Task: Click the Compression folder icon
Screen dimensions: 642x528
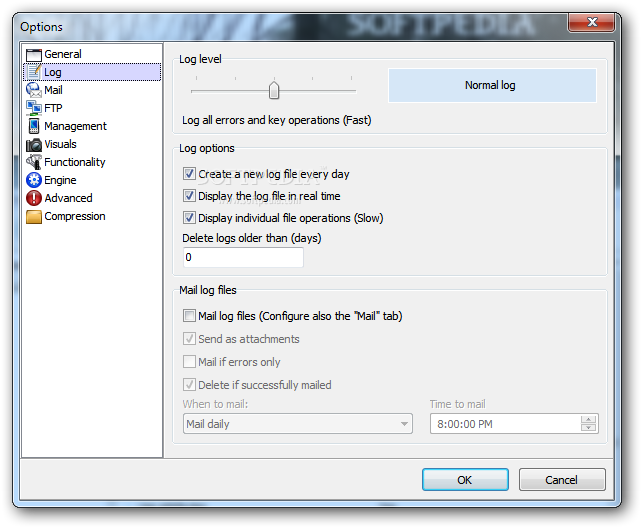Action: point(34,217)
